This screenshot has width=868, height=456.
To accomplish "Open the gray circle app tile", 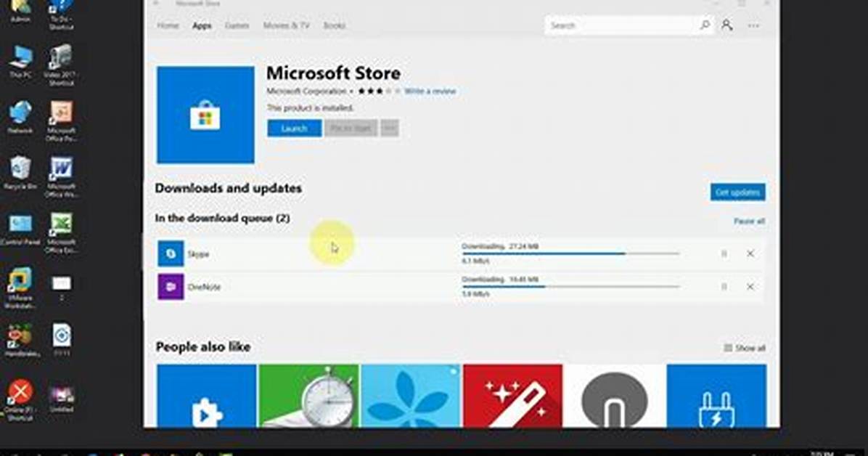I will tap(615, 396).
